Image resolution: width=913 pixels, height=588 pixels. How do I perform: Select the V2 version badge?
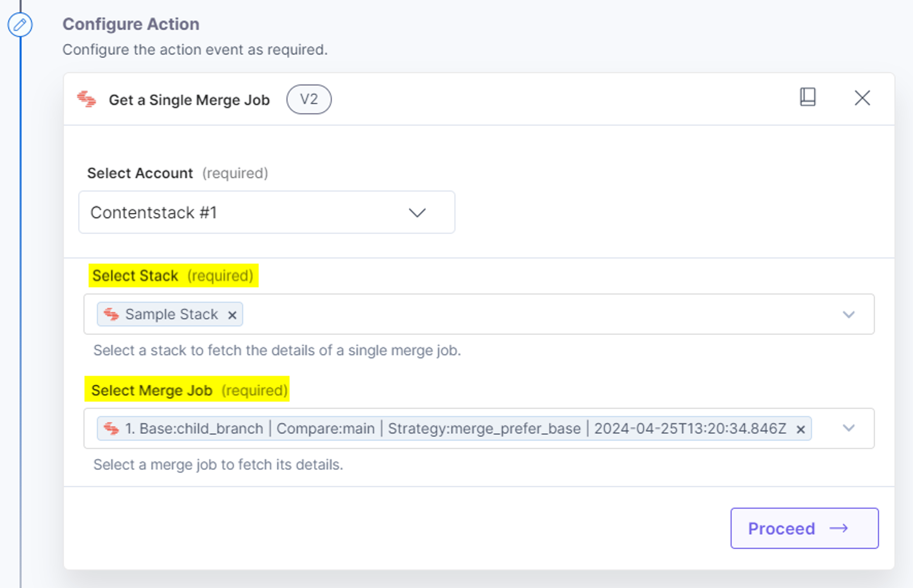click(x=309, y=99)
